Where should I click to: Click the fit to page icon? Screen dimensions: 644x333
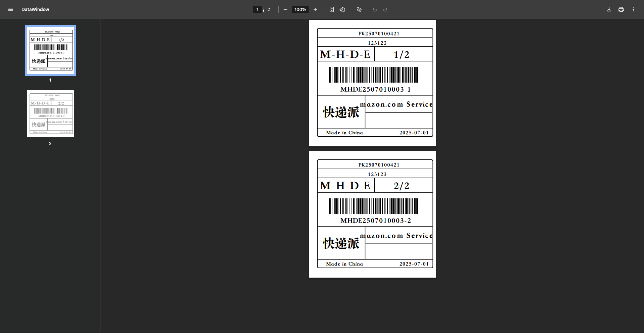(x=332, y=9)
